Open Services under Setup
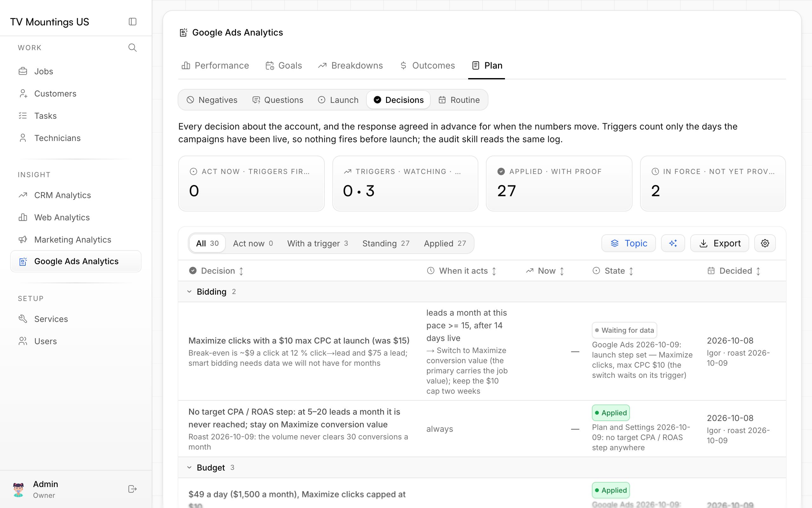The image size is (812, 508). [76, 319]
